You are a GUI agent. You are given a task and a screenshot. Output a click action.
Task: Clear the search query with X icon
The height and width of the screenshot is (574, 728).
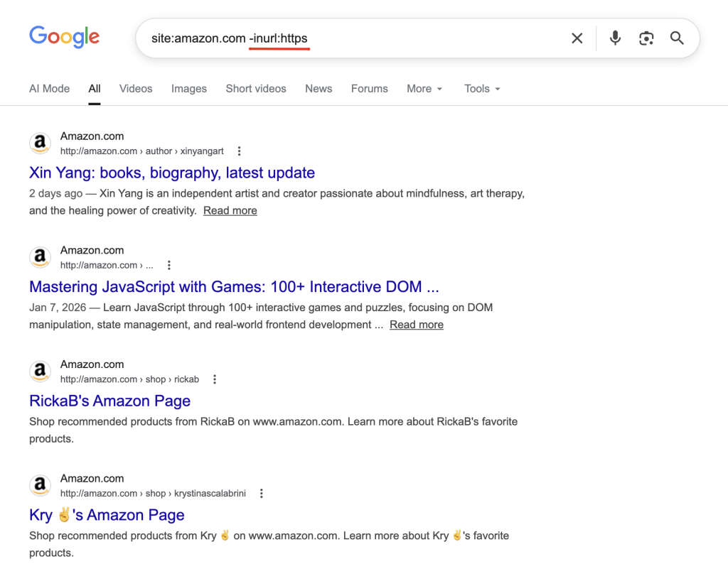pyautogui.click(x=577, y=38)
